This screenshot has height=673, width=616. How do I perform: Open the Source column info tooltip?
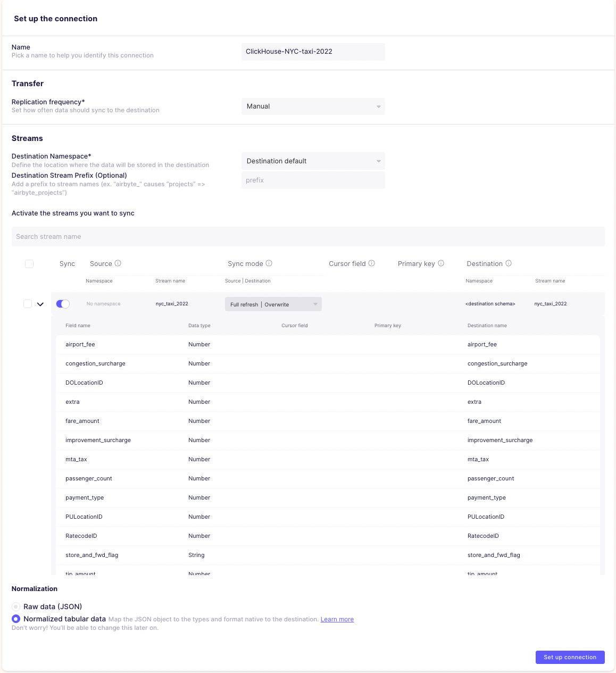(x=119, y=263)
